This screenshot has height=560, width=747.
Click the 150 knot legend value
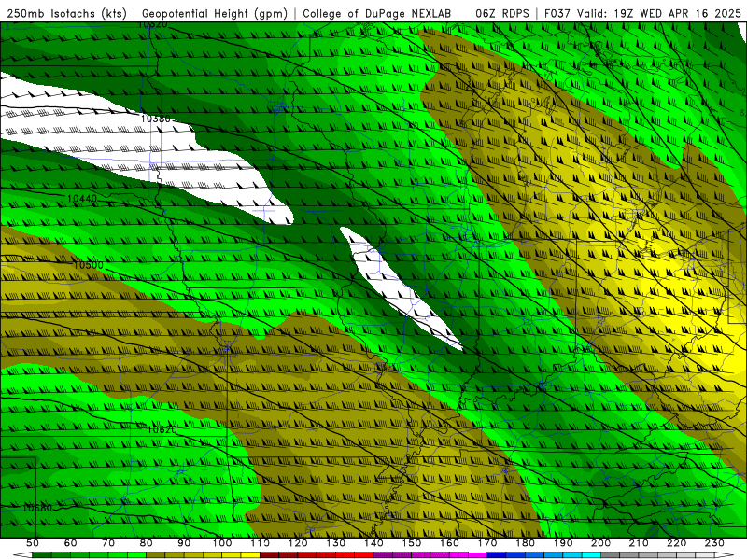tap(412, 543)
